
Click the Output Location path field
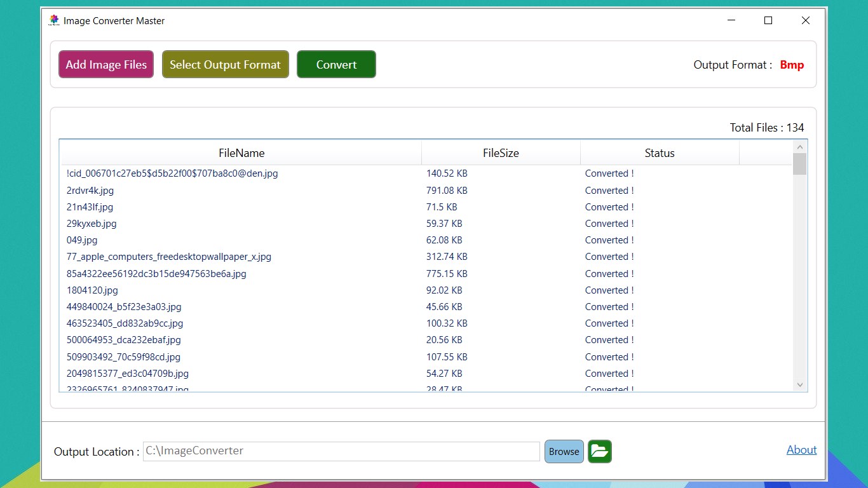coord(341,451)
